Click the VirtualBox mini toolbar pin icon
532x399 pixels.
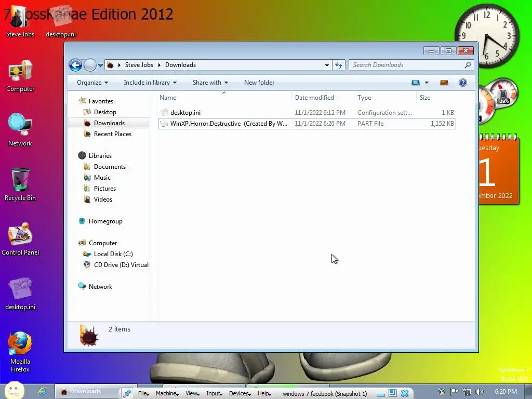coord(127,393)
